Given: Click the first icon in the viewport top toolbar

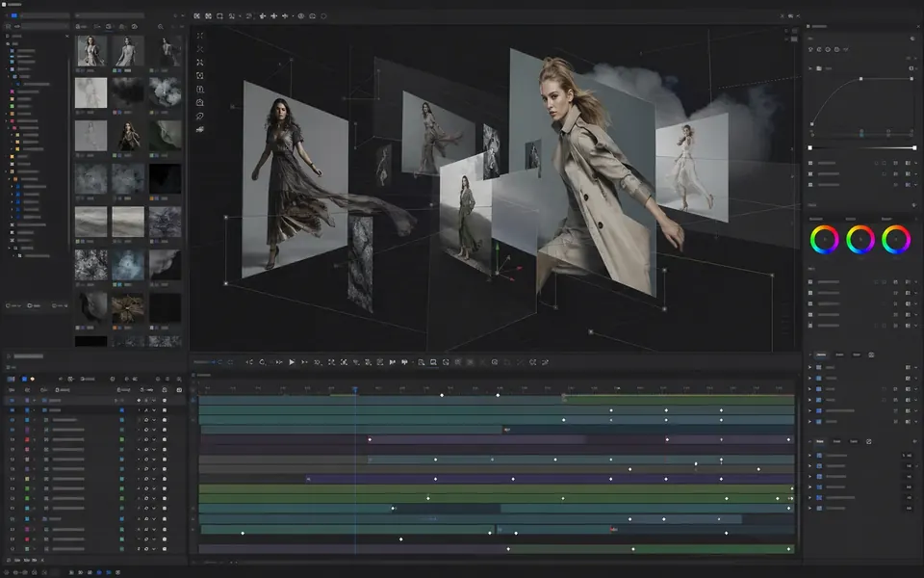Looking at the screenshot, I should [196, 16].
